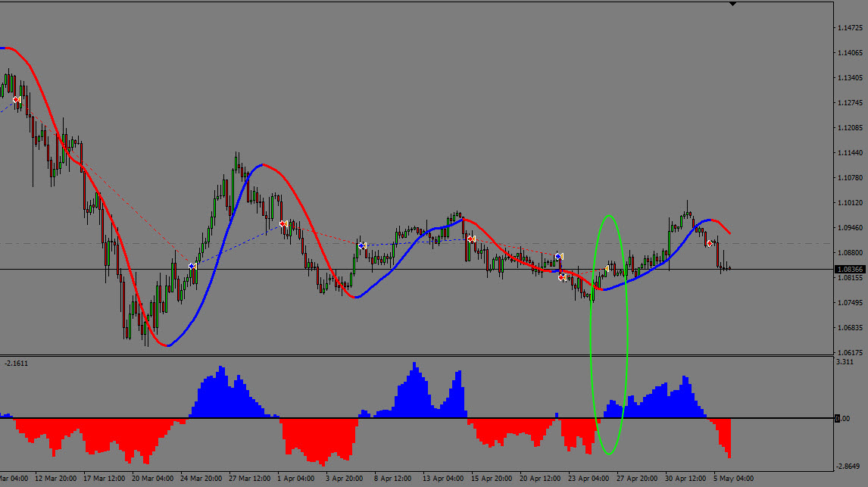Select the blue buy arrow near 24 Mar

click(192, 266)
